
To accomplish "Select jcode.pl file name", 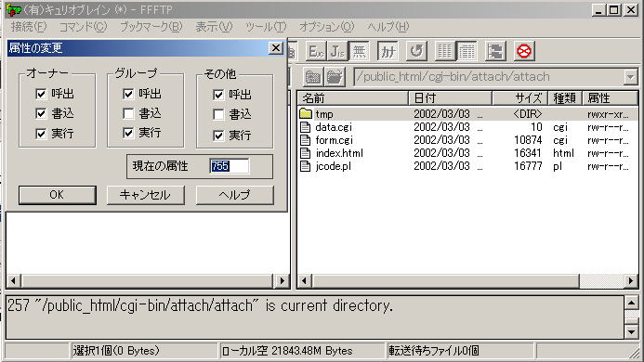I will tap(333, 167).
